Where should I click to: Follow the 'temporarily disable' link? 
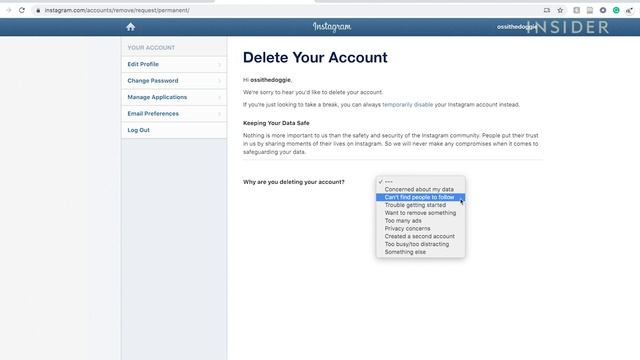[x=407, y=104]
